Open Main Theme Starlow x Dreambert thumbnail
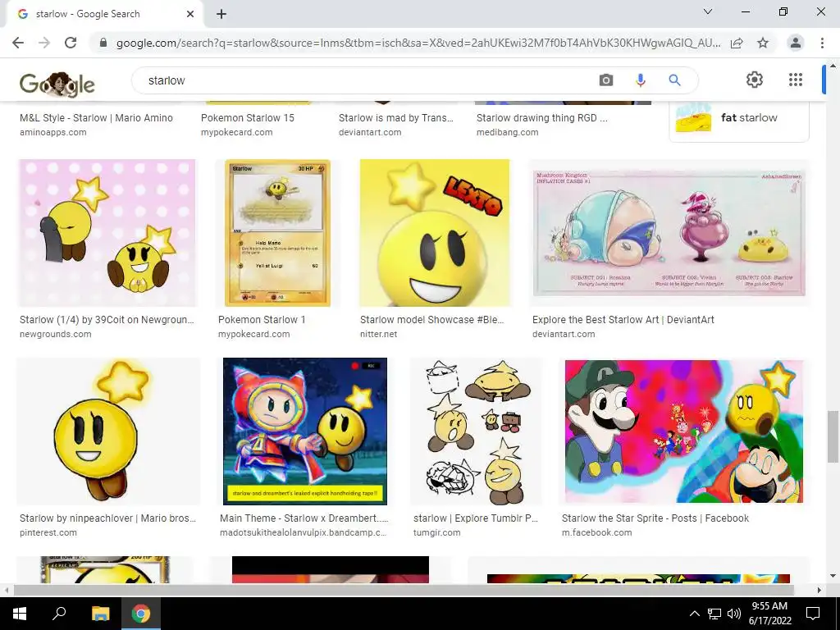Viewport: 840px width, 630px height. pos(305,431)
